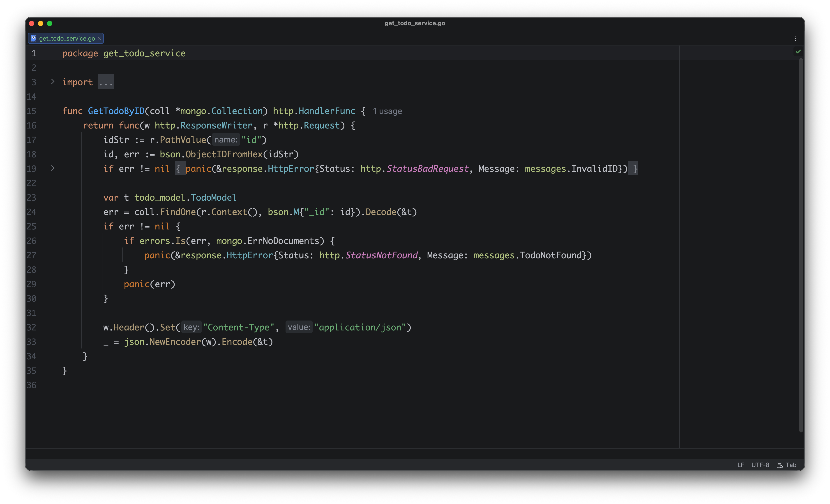Close the get_todo_service.go tab
830x504 pixels.
99,38
